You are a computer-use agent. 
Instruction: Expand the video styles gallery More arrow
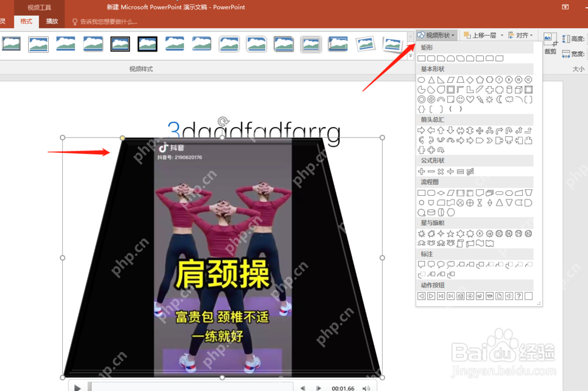410,55
